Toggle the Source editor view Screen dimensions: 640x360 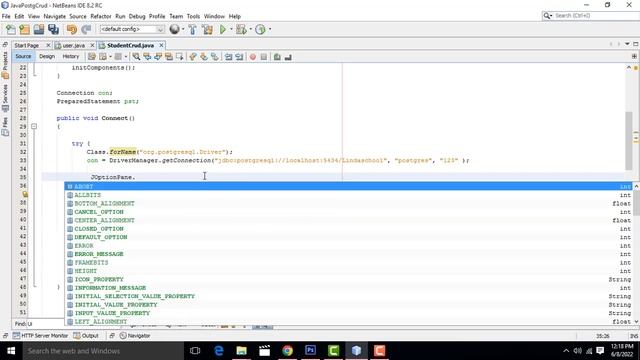23,56
